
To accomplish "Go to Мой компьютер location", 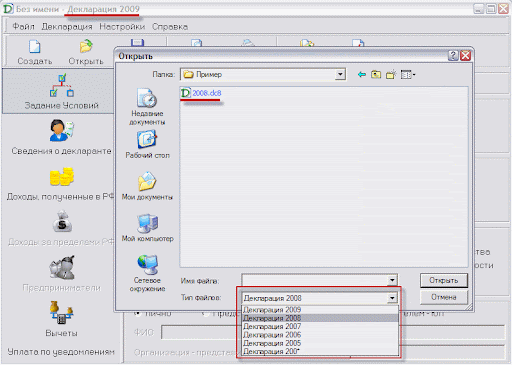I will click(147, 228).
